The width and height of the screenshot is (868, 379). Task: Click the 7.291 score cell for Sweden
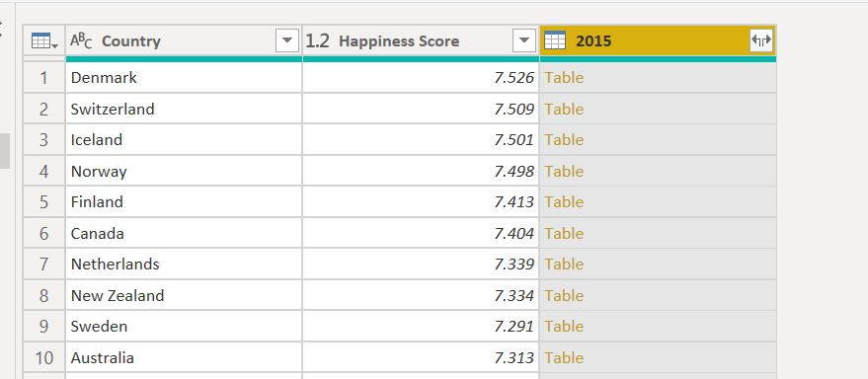coord(421,327)
